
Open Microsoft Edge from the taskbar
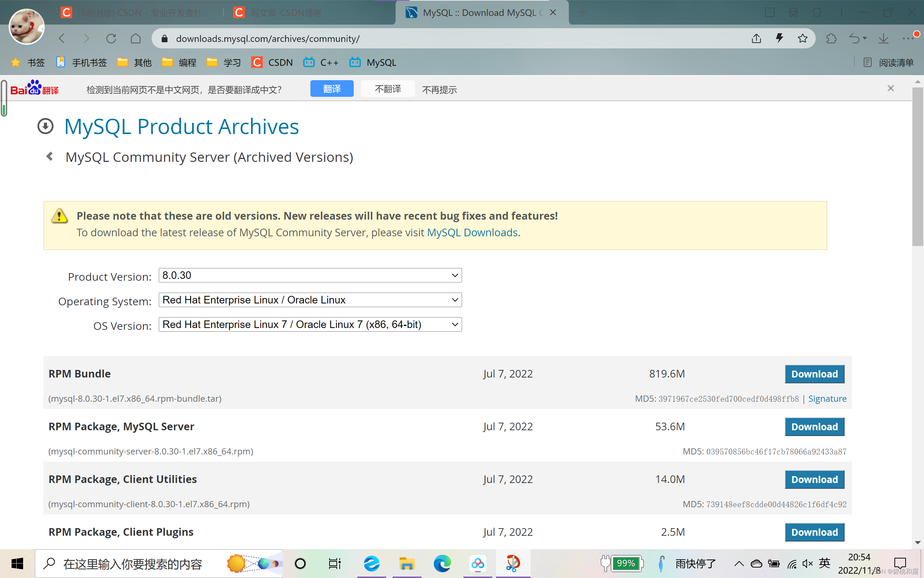[x=442, y=564]
